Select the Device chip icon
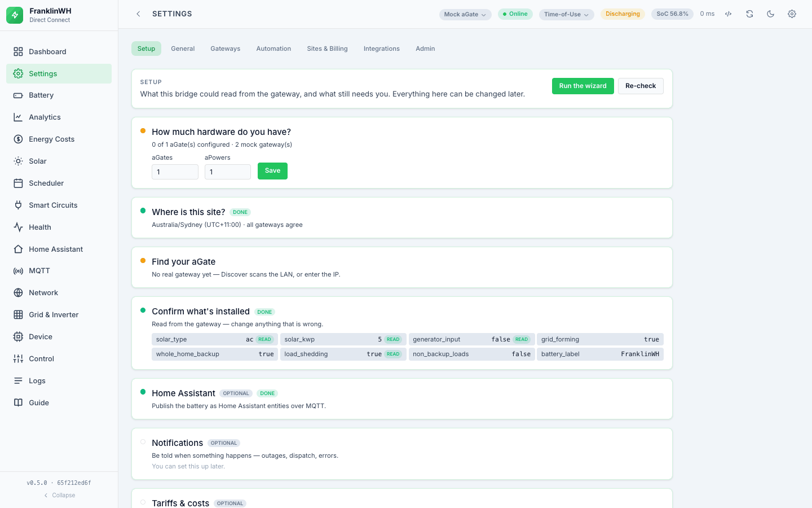Viewport: 812px width, 508px height. coord(18,337)
